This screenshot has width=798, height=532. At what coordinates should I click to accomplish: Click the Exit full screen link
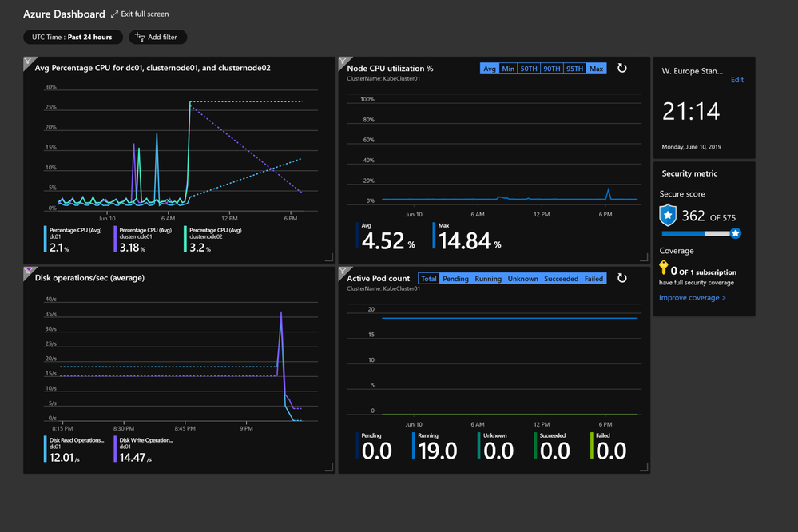140,14
